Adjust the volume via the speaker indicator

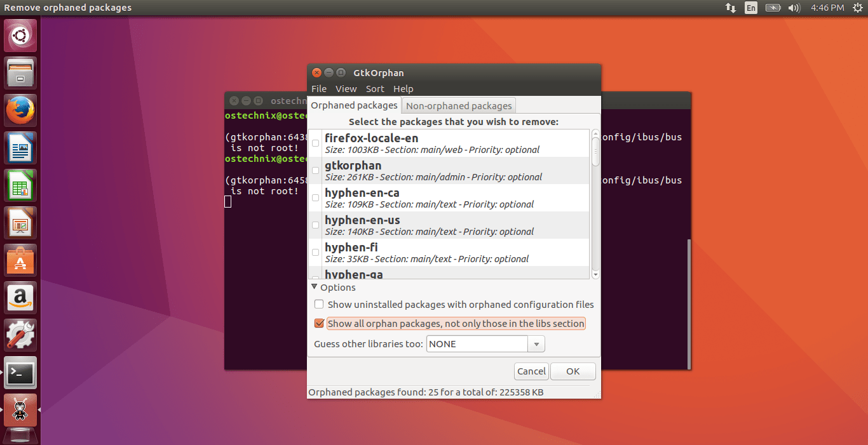tap(794, 8)
